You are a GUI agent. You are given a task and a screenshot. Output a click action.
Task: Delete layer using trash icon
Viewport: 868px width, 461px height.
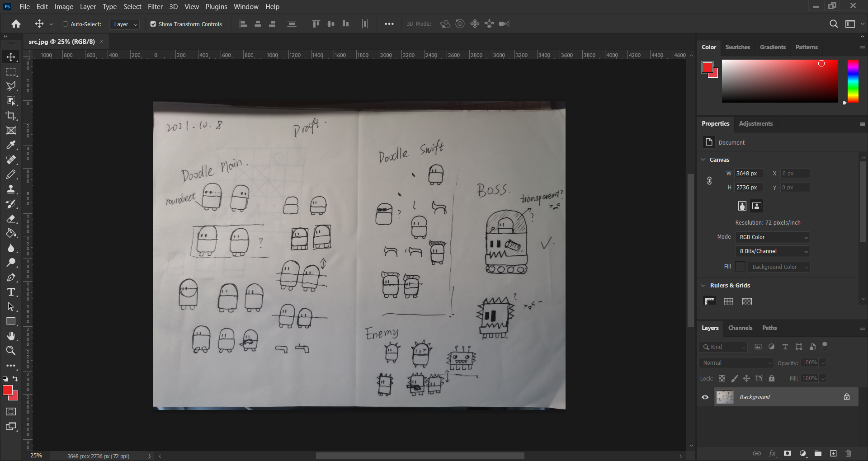click(x=848, y=453)
